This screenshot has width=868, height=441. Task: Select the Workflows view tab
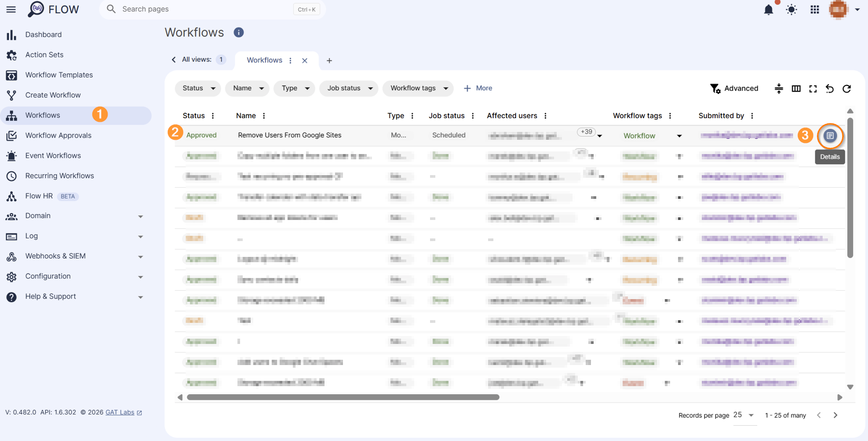tap(264, 60)
